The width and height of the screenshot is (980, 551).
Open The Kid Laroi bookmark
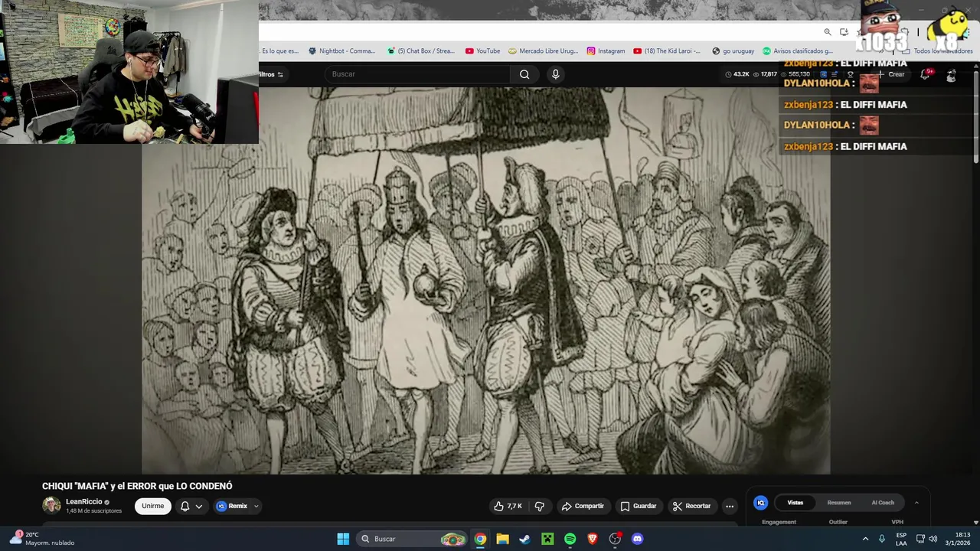coord(667,51)
